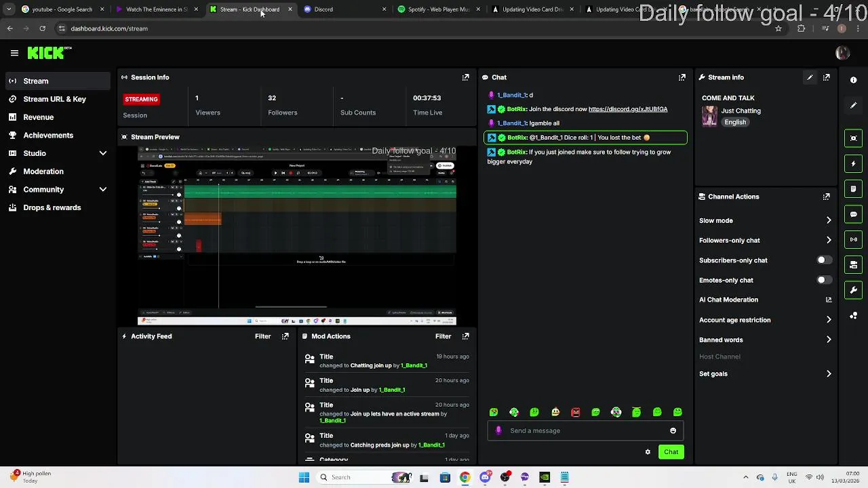Click 1_Bandit_1 in Chatting join up entry

414,365
